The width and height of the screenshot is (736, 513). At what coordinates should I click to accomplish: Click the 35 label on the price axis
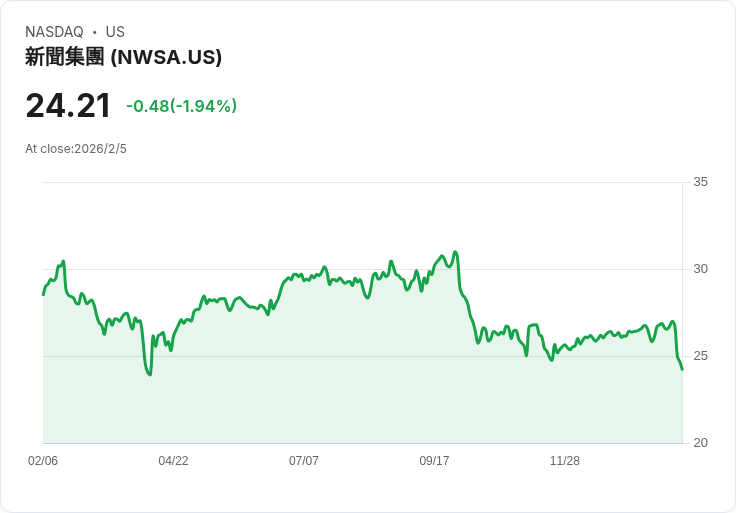coord(700,182)
